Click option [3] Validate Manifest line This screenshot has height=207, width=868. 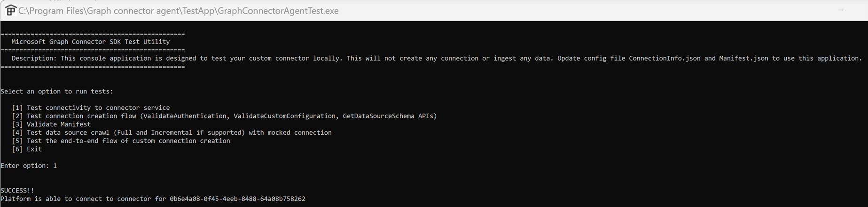tap(51, 124)
